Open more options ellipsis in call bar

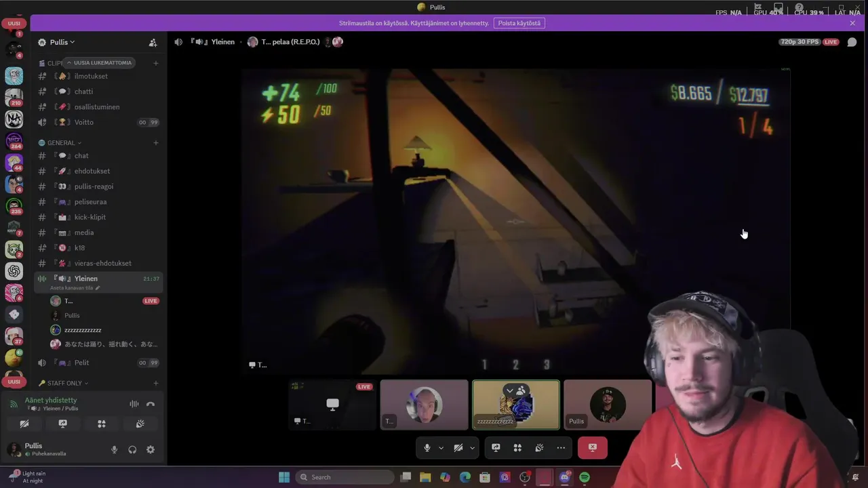pos(561,448)
